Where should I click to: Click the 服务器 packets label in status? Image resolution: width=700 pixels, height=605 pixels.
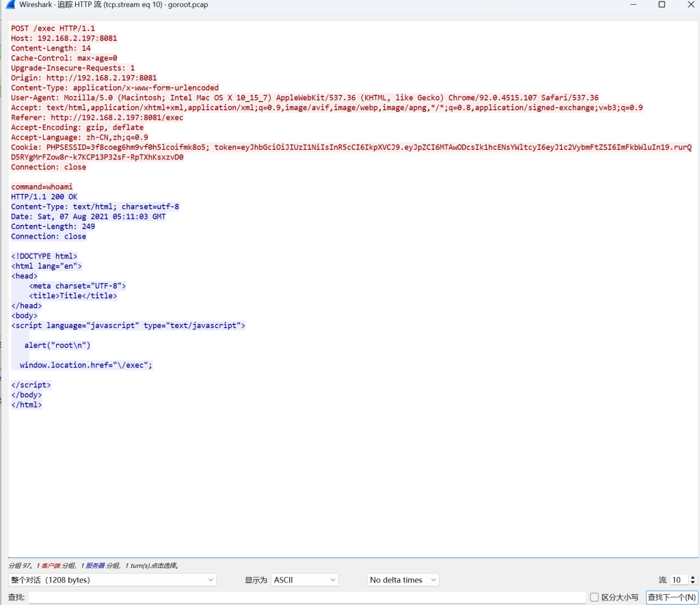pos(94,566)
